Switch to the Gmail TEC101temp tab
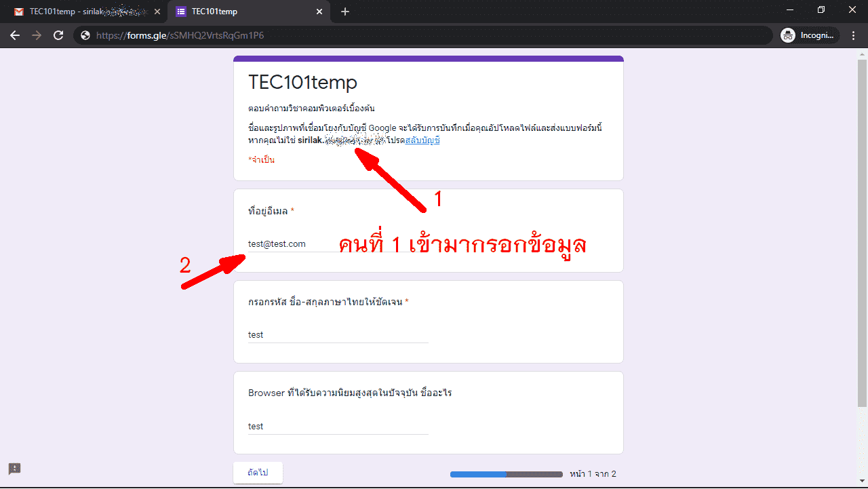 [x=81, y=12]
